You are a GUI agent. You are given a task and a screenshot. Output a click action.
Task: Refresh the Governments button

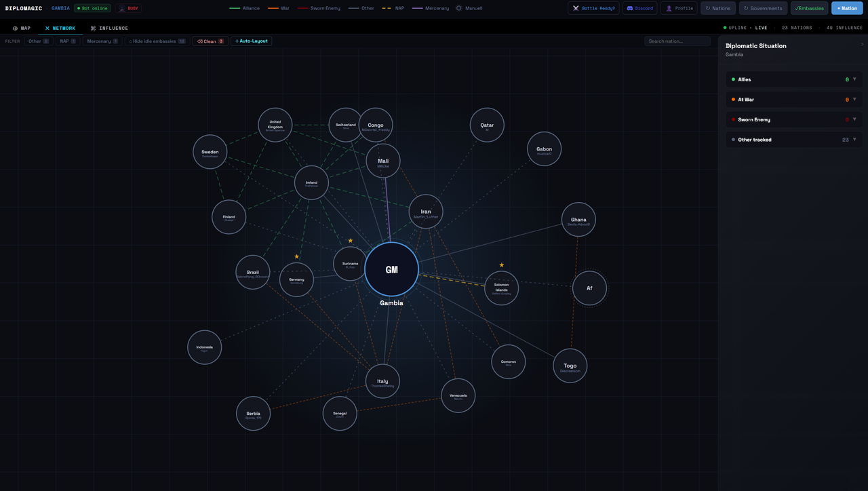[x=763, y=8]
